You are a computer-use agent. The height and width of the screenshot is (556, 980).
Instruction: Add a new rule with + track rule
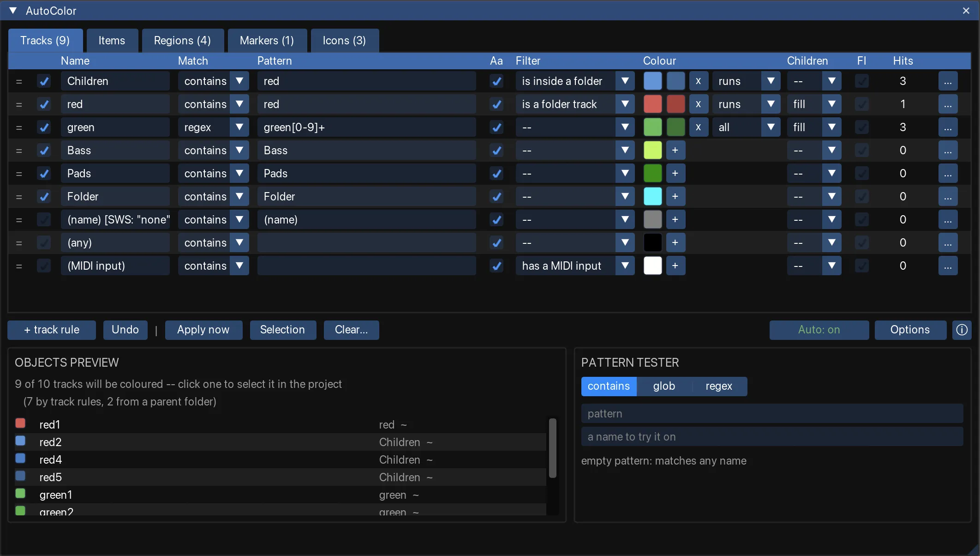(52, 330)
